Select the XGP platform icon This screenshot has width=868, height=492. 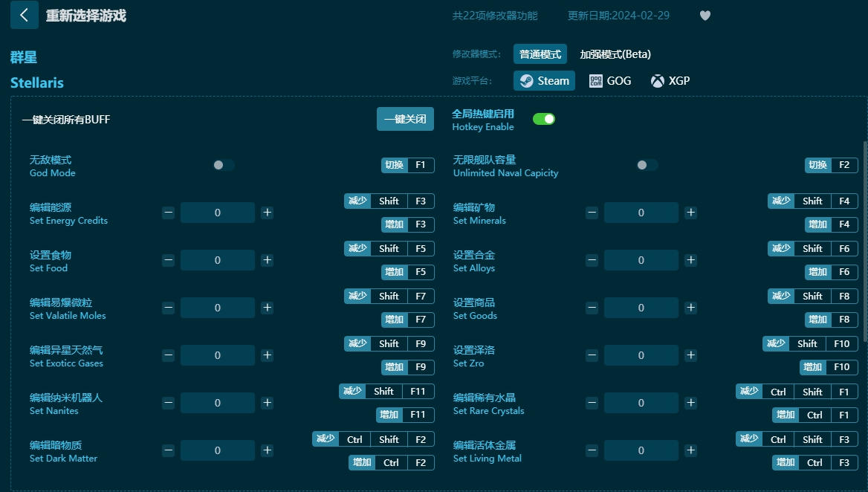coord(670,80)
